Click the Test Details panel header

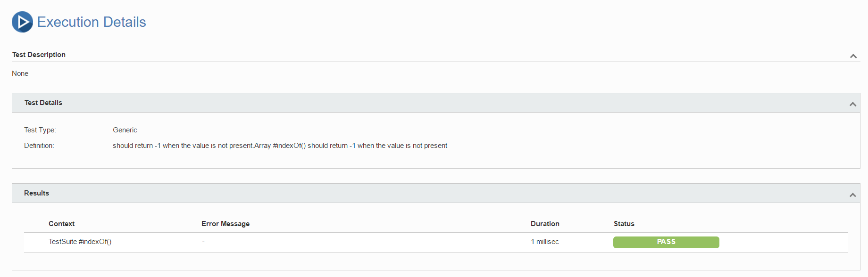(436, 103)
